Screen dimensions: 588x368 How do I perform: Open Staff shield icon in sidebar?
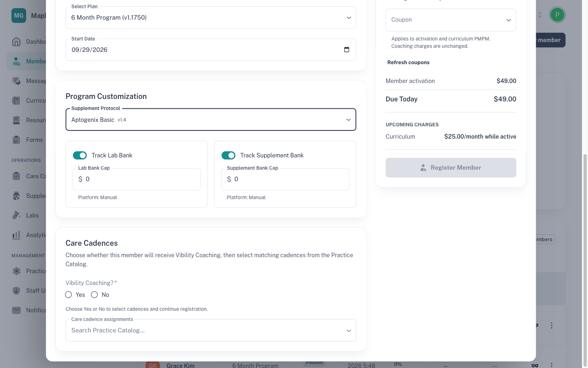(x=16, y=291)
